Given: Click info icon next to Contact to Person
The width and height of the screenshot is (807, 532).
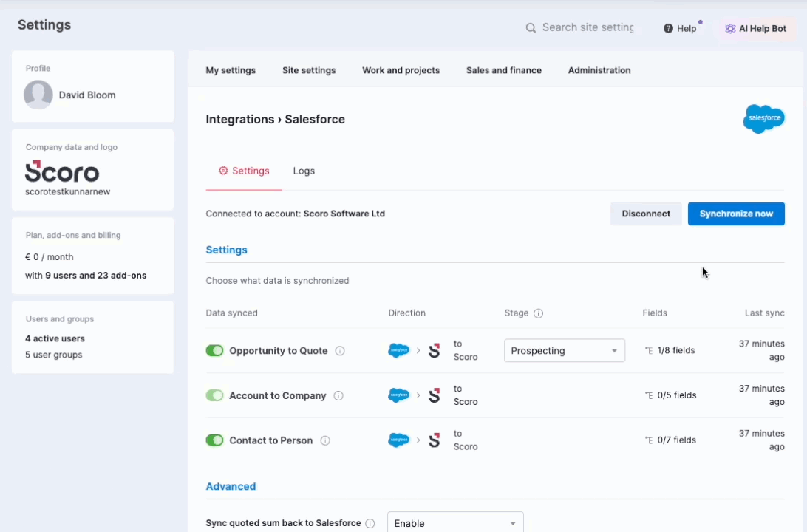Looking at the screenshot, I should point(325,440).
